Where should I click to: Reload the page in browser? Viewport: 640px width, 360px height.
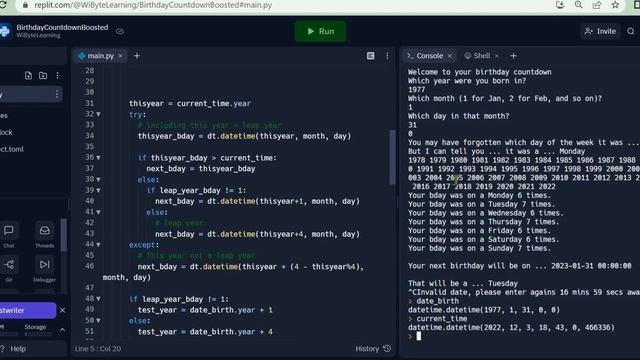[3, 5]
